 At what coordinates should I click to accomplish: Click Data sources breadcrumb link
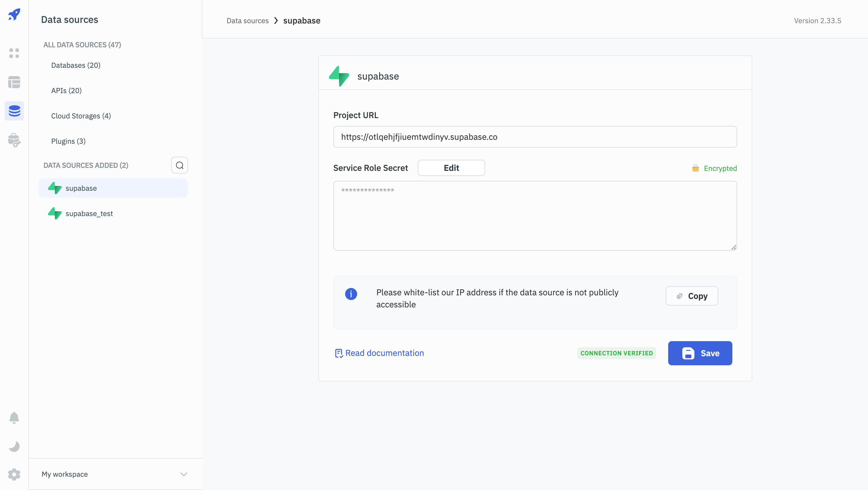click(248, 20)
